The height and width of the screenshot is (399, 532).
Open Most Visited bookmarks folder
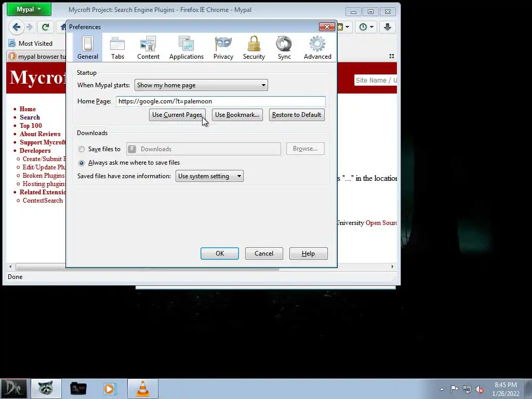tap(31, 44)
